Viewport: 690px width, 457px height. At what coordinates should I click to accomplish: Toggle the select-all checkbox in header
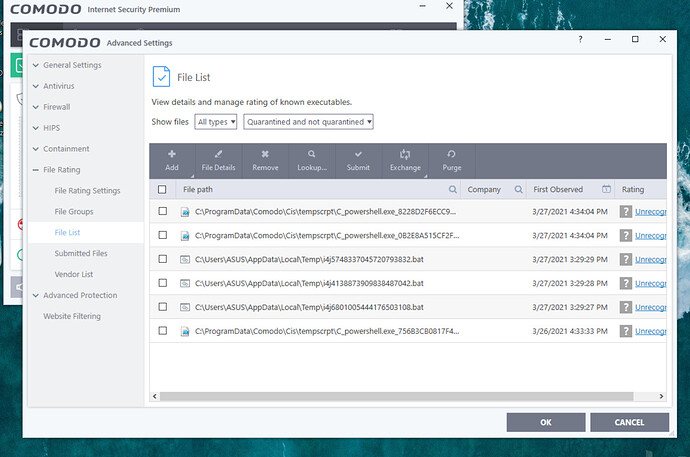pos(163,189)
